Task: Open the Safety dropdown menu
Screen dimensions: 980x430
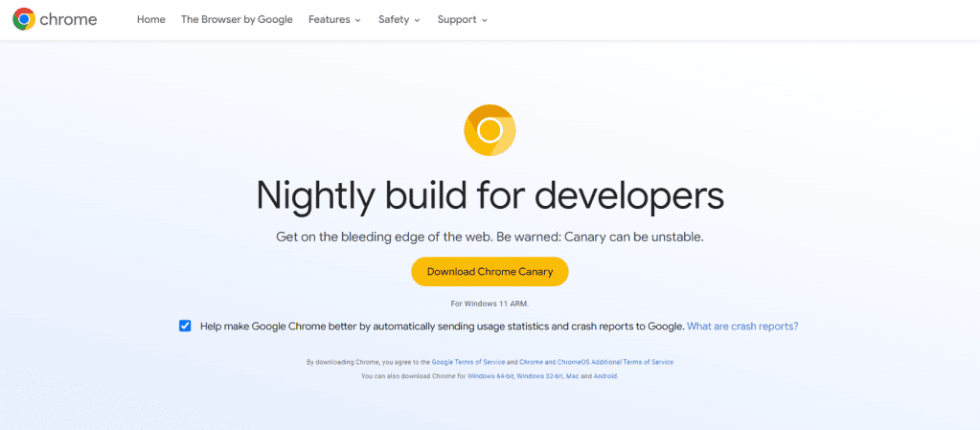Action: [399, 19]
